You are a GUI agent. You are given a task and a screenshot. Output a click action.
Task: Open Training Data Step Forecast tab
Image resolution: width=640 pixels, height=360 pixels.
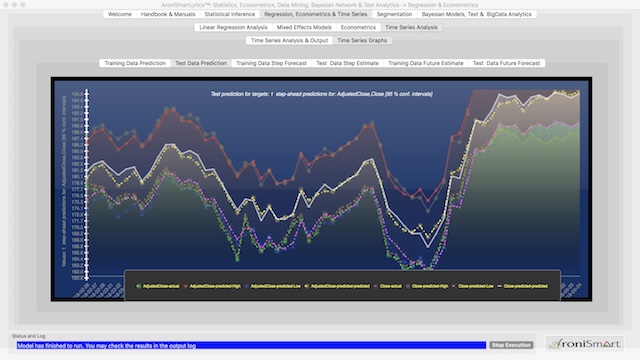(x=271, y=63)
